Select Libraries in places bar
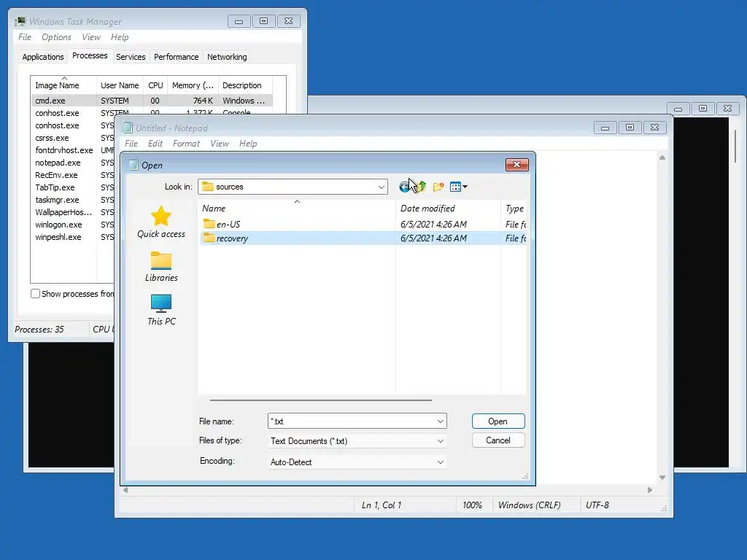This screenshot has width=747, height=560. (161, 266)
